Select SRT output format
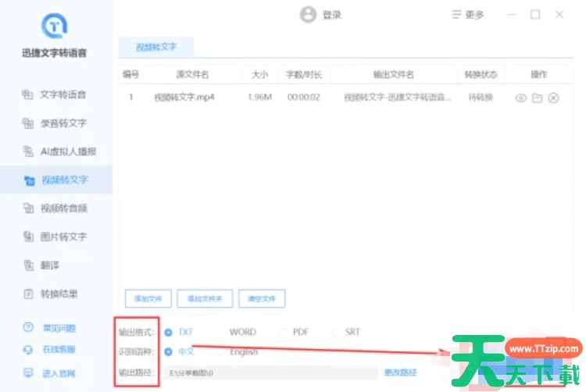 tap(345, 332)
